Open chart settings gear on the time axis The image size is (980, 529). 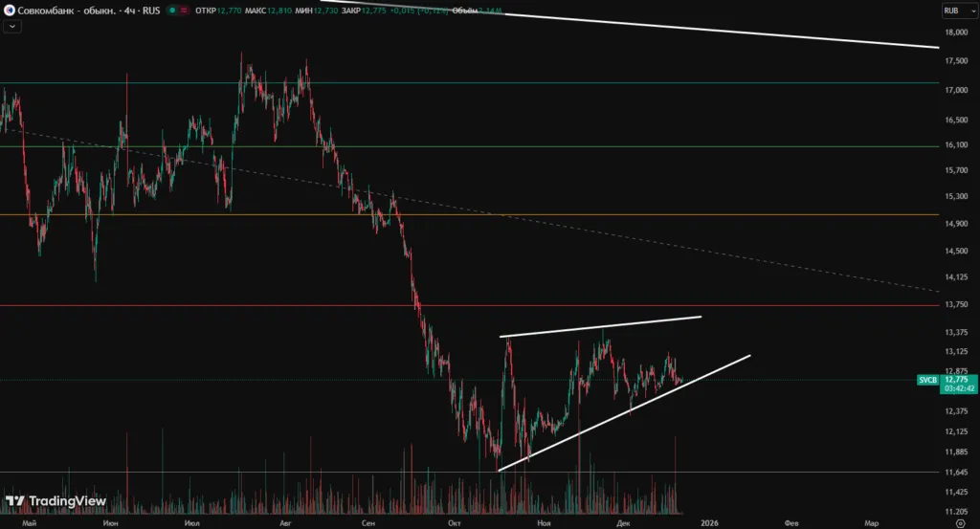959,523
